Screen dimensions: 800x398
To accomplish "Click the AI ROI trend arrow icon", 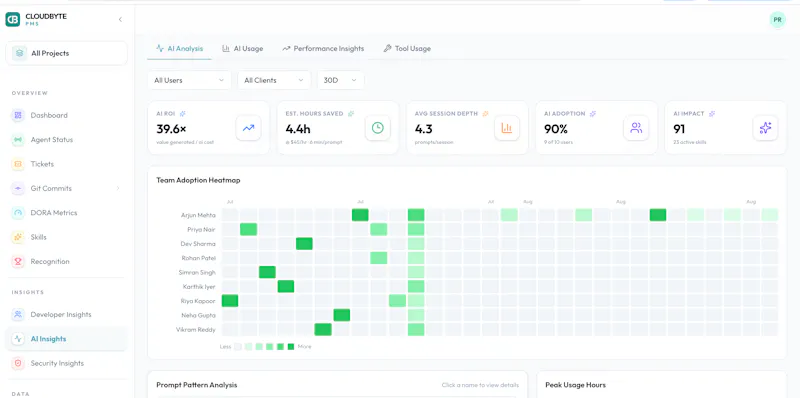I will click(x=248, y=128).
